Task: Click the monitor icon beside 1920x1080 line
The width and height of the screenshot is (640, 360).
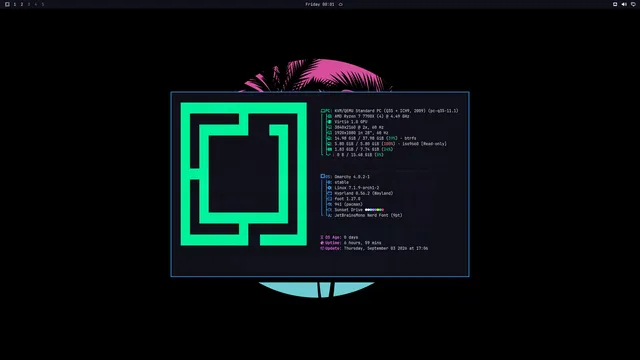Action: [329, 133]
